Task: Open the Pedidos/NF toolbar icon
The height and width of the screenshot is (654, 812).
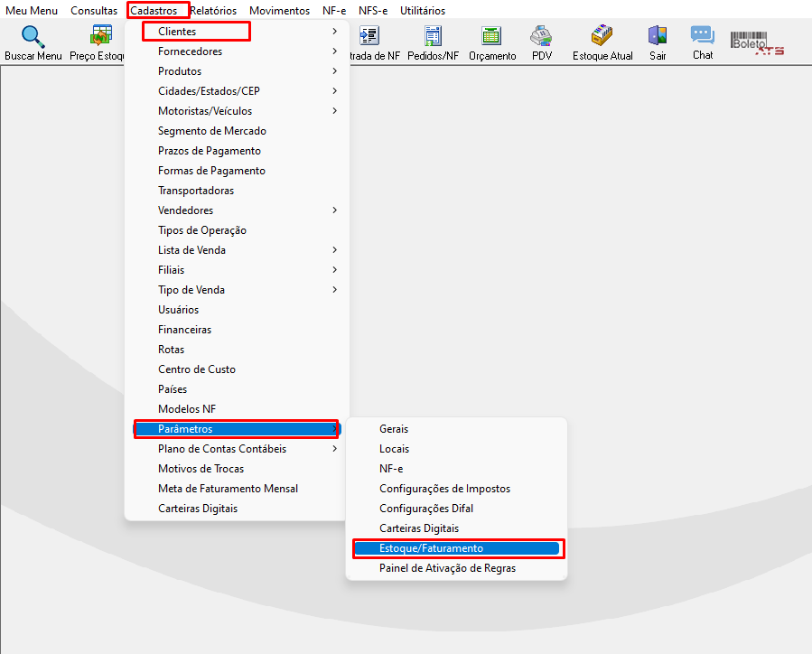Action: (x=433, y=36)
